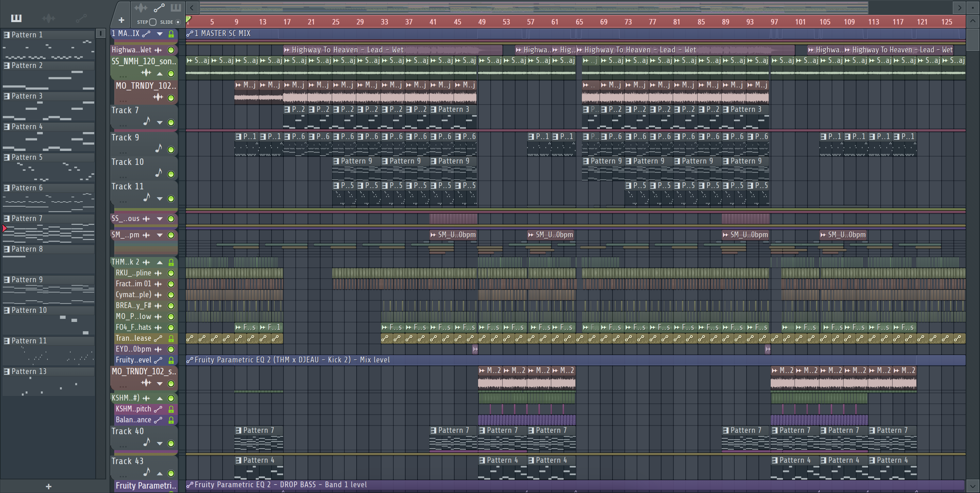The image size is (980, 493).
Task: Mute the EYD..0bpm track
Action: tap(171, 349)
